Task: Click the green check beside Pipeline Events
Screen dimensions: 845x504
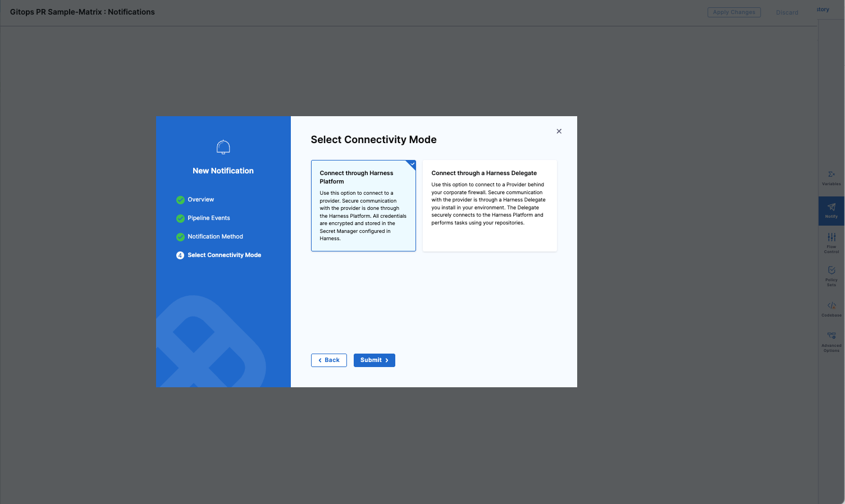Action: tap(180, 218)
